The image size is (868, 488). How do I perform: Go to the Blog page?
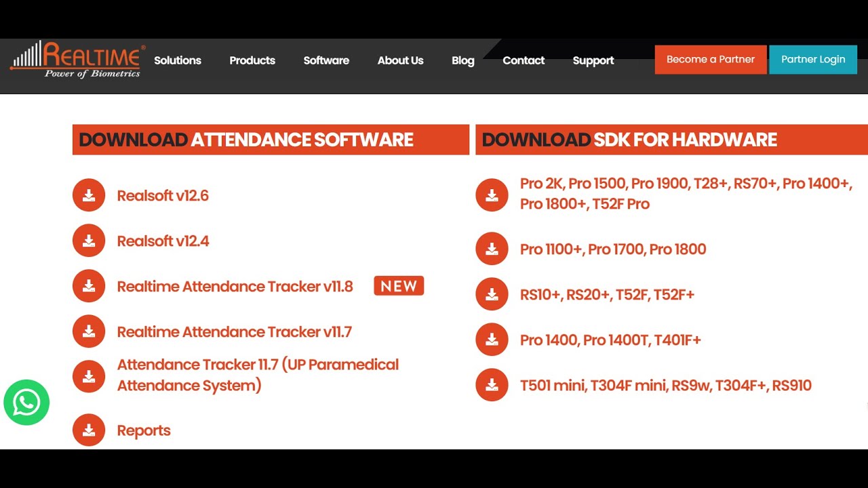(463, 60)
